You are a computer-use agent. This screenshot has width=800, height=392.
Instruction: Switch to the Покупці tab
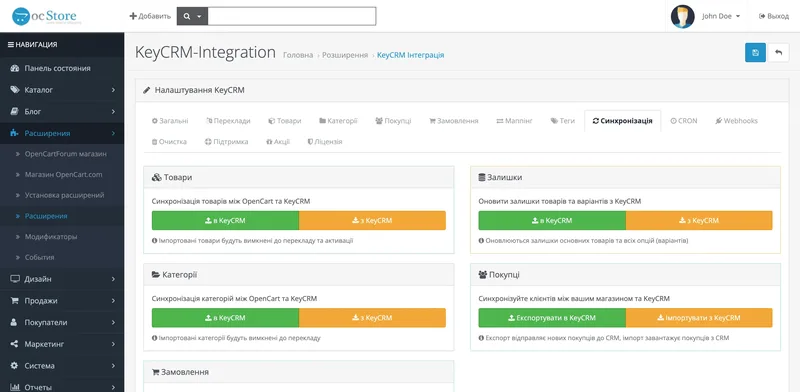[393, 121]
